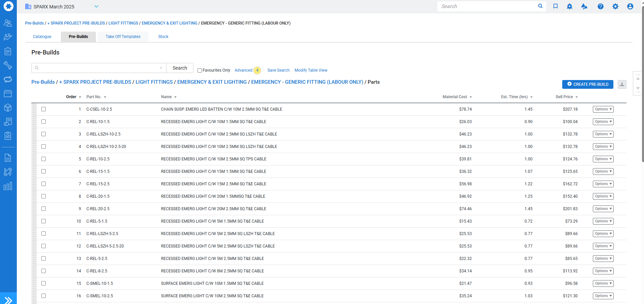Switch to the Stock tab

163,37
